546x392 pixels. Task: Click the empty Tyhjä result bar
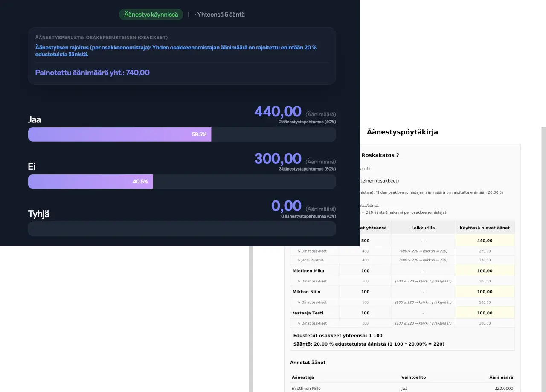coord(182,229)
